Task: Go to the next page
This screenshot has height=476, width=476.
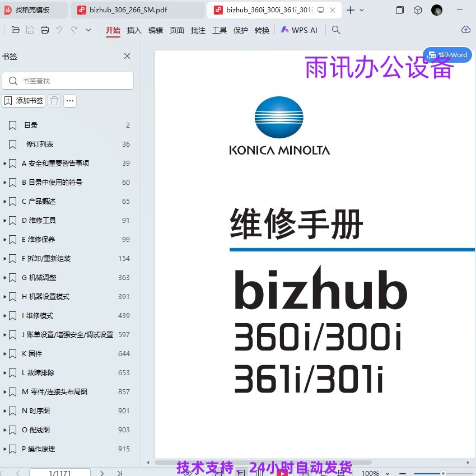Action: [102, 473]
